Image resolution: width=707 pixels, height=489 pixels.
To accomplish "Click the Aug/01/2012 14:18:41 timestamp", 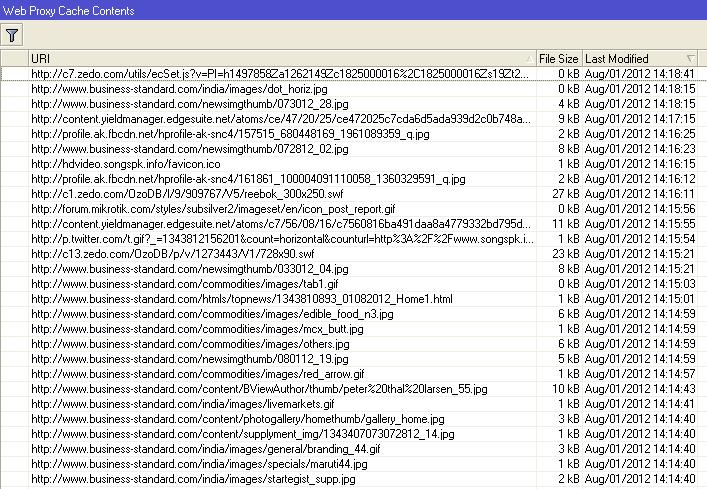I will pyautogui.click(x=640, y=74).
